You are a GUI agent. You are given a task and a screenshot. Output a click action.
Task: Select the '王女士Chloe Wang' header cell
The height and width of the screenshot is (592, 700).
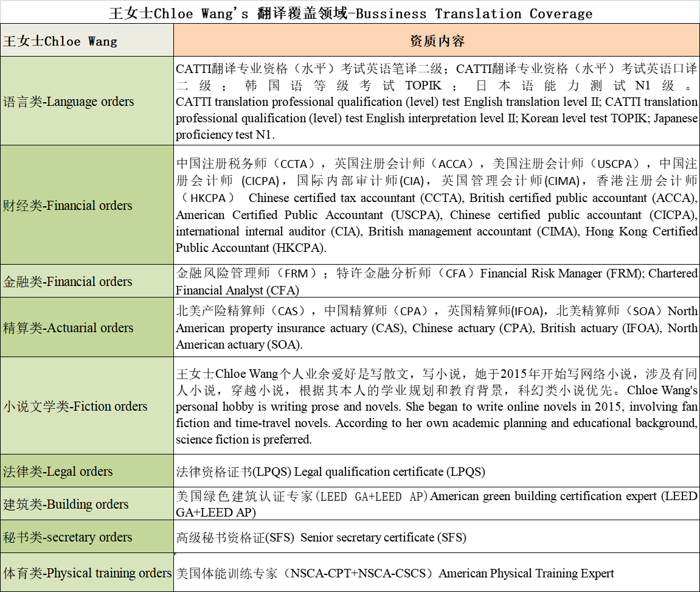[87, 41]
